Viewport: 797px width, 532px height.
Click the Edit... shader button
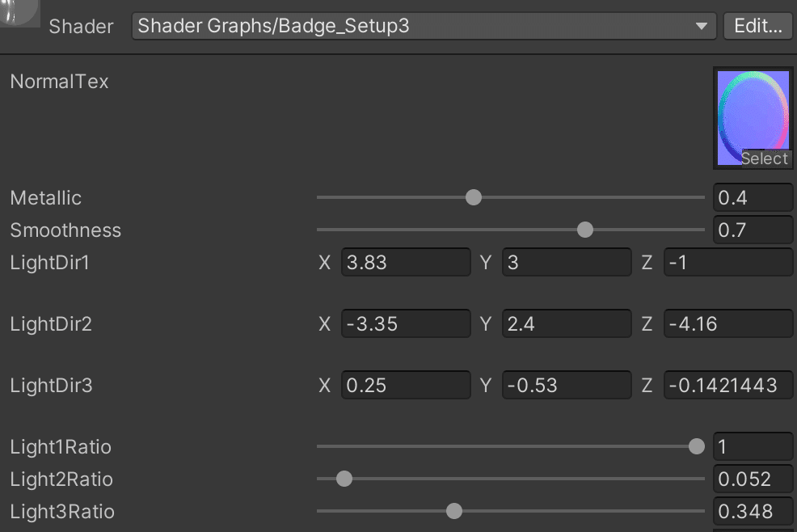tap(757, 26)
